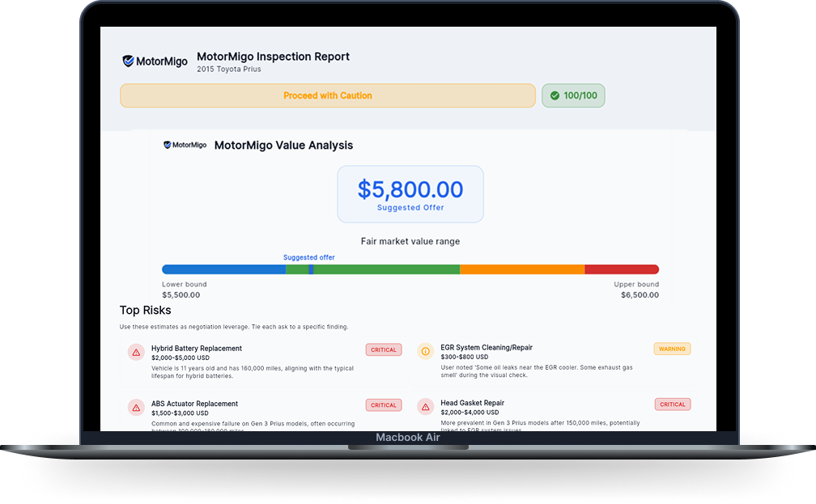
Task: Click the Head Gasket Repair title
Action: point(473,403)
